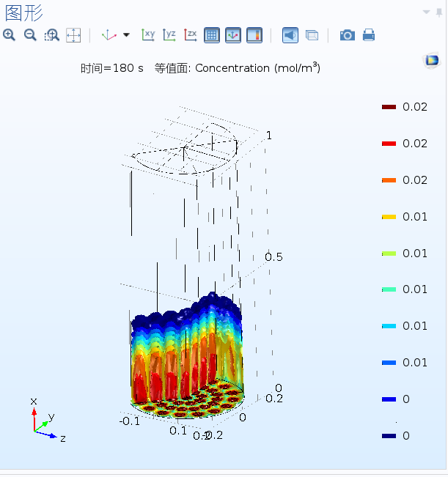
Task: Click the Concentration (mol/m³) title text
Action: coord(258,68)
